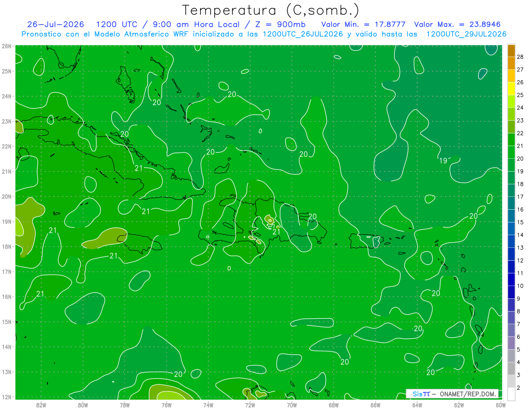Click the yellow legend swatch between 25 and 26
This screenshot has height=411, width=532.
click(x=511, y=89)
